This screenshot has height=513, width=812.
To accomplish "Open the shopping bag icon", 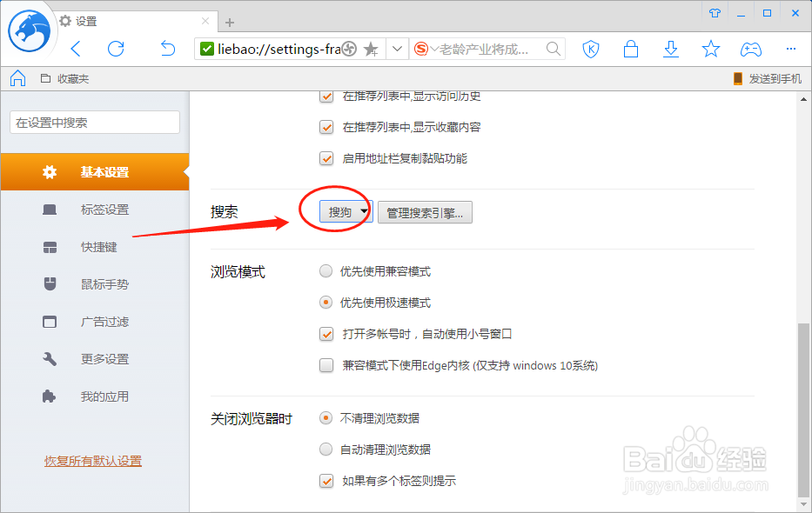I will 631,50.
